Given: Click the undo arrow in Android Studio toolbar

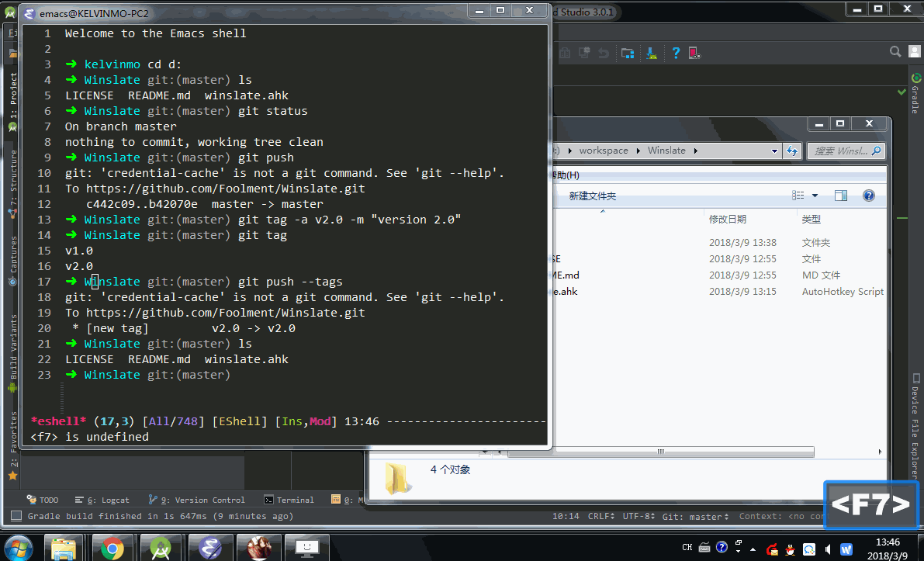Looking at the screenshot, I should point(604,53).
